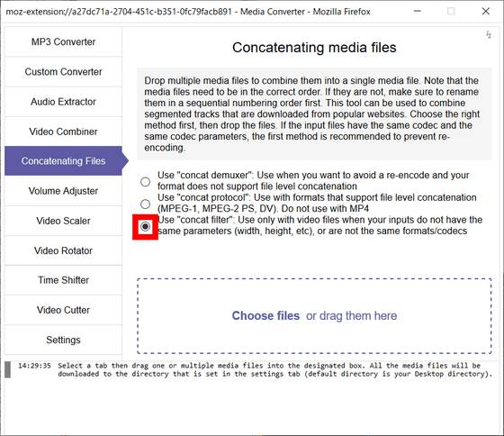This screenshot has width=504, height=436.
Task: Click the gray log entry marker bar
Action: point(7,369)
